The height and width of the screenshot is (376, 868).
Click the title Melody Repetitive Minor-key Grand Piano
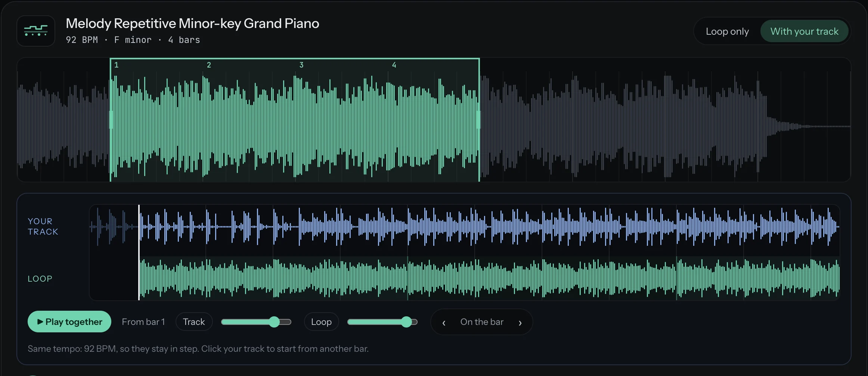192,23
